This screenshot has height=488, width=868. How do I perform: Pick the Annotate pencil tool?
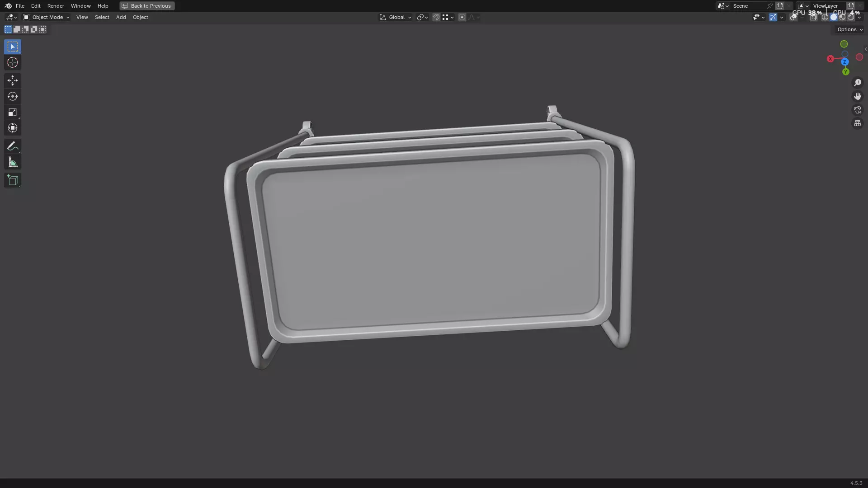[13, 146]
